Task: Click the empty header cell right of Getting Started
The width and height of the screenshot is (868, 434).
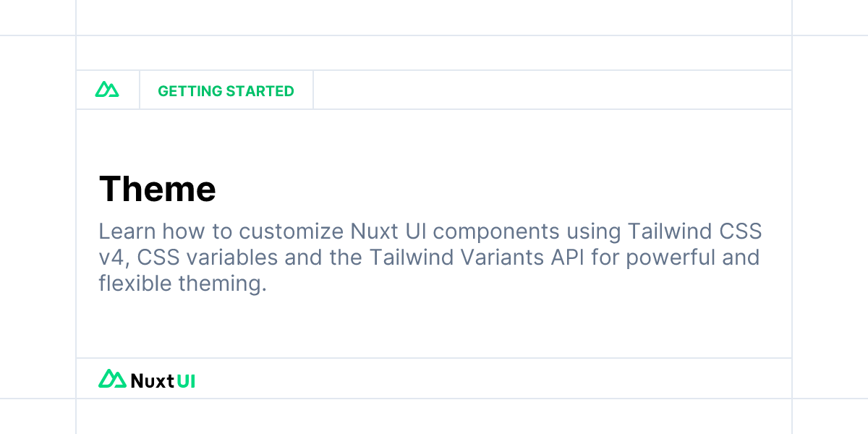Action: 553,90
